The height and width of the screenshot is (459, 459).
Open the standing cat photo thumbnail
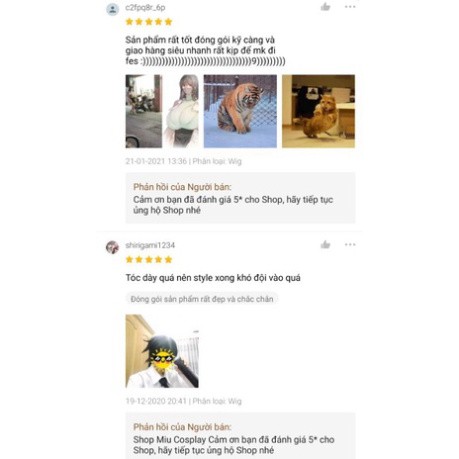(x=318, y=111)
